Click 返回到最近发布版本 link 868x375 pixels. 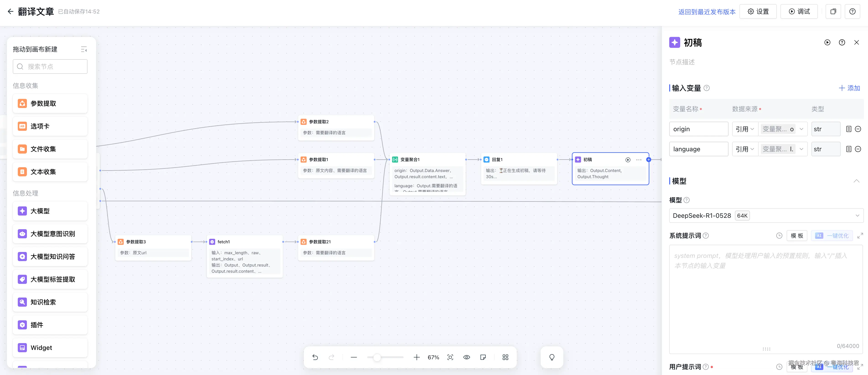pyautogui.click(x=707, y=12)
